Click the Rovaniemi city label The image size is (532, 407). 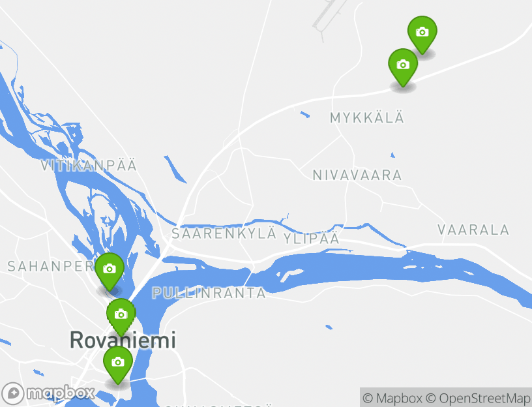[123, 340]
